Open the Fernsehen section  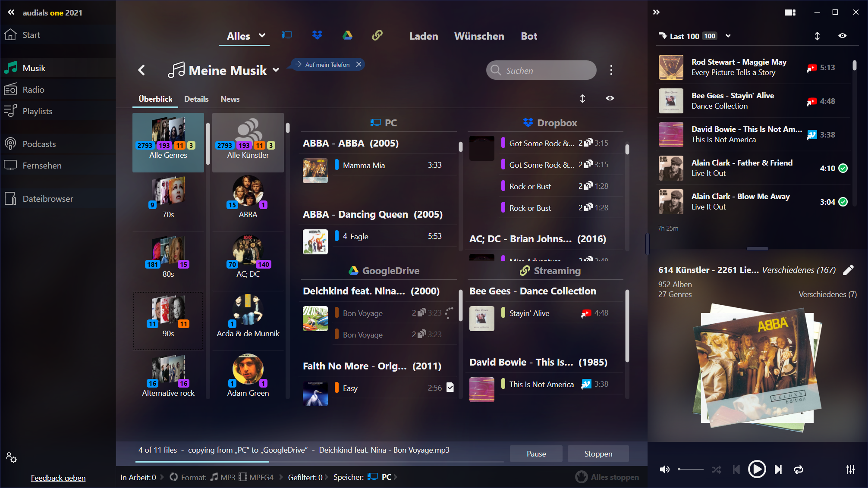[58, 166]
